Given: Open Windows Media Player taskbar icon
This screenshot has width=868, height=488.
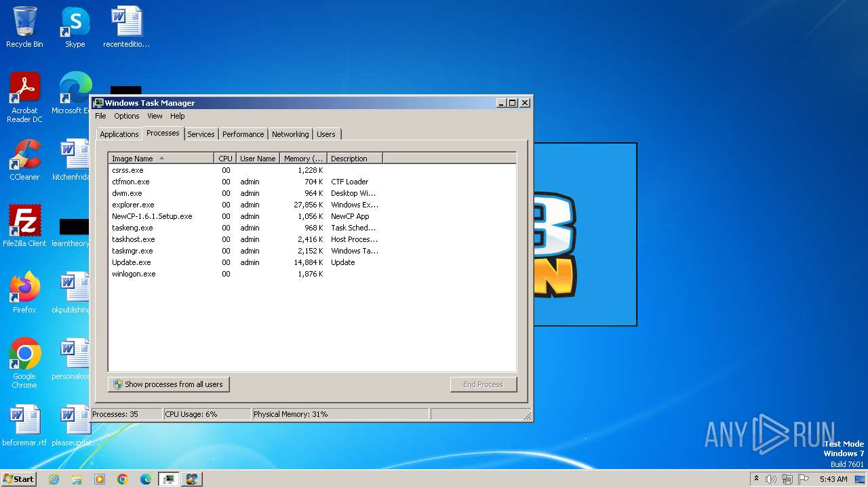Looking at the screenshot, I should [100, 479].
